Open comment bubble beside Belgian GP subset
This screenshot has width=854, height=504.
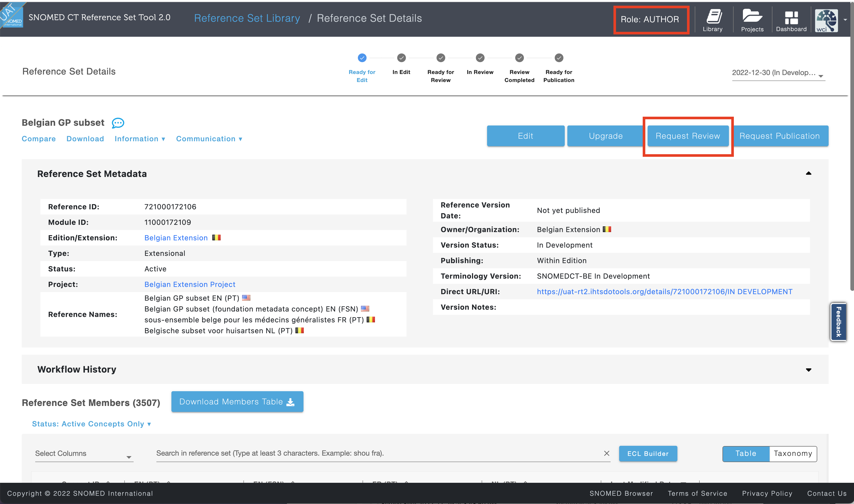pyautogui.click(x=118, y=123)
